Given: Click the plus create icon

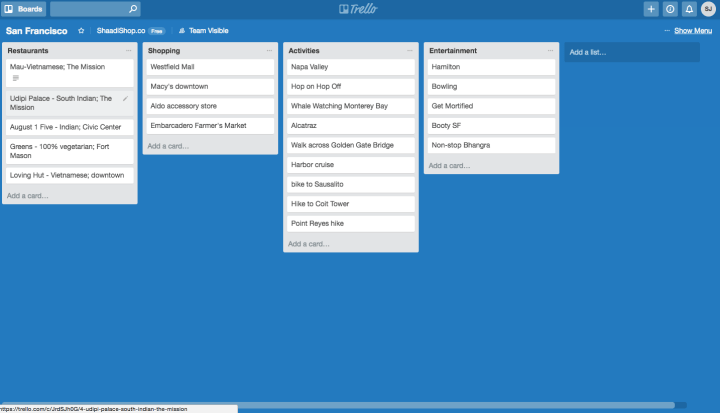Looking at the screenshot, I should click(x=651, y=9).
